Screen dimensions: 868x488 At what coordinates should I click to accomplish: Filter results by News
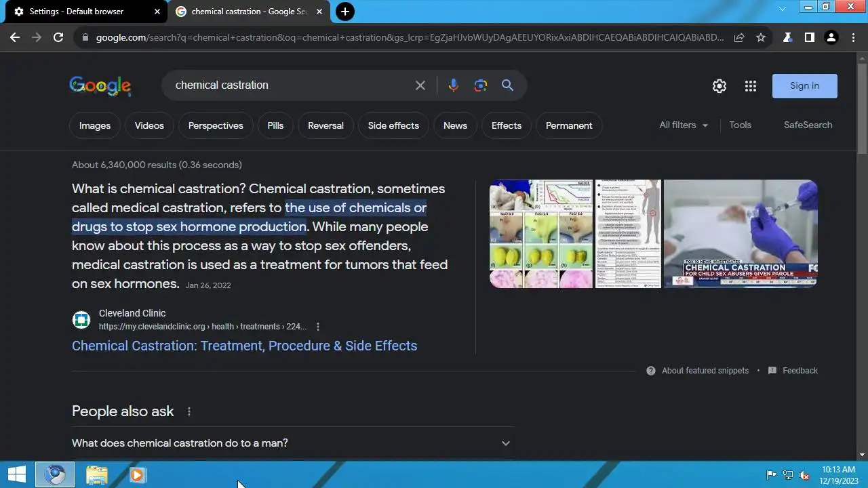point(455,125)
